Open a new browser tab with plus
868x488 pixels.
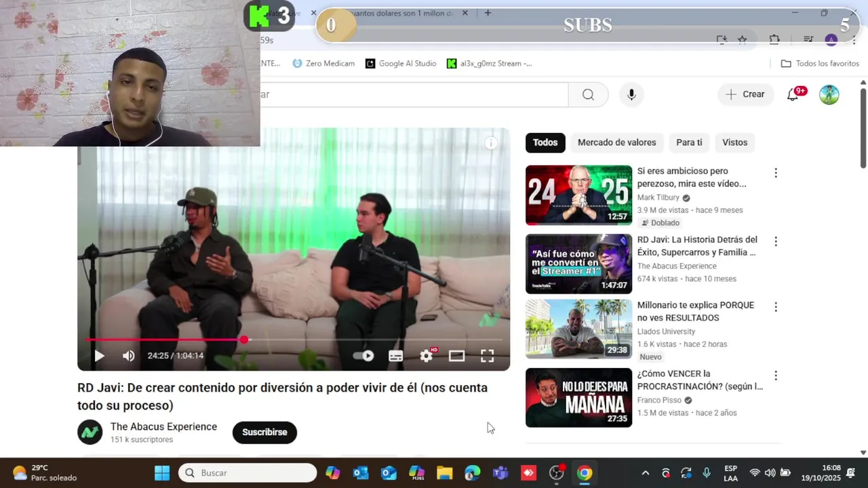point(488,13)
